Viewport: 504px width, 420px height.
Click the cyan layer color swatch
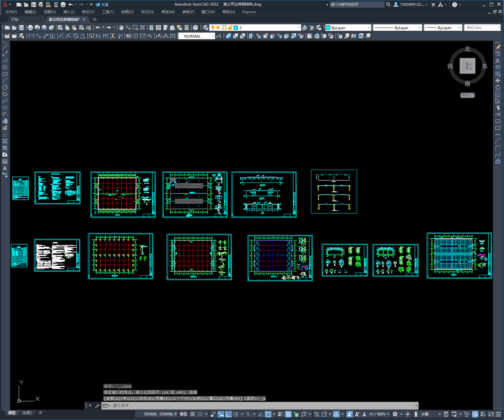[x=236, y=28]
